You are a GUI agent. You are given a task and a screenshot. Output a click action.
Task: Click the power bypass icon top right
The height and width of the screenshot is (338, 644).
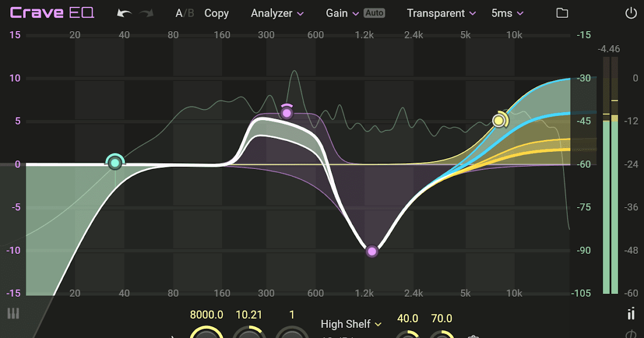coord(631,13)
